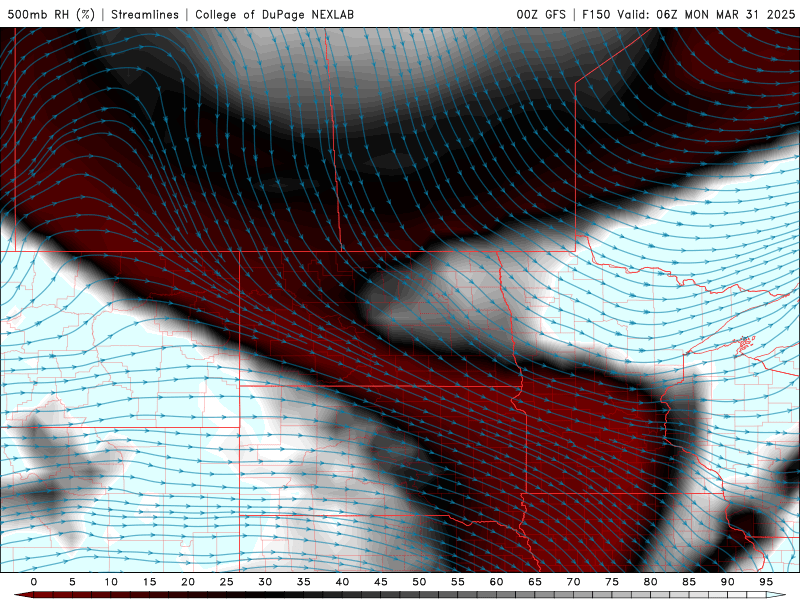Click the "85" value on color scale
The width and height of the screenshot is (800, 600).
[x=688, y=582]
